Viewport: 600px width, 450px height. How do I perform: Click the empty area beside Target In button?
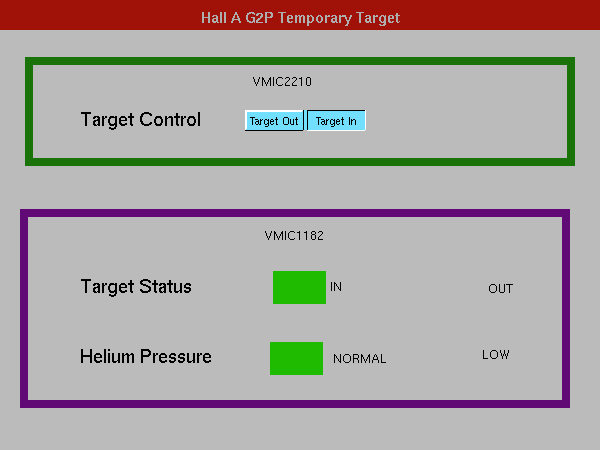[459, 121]
